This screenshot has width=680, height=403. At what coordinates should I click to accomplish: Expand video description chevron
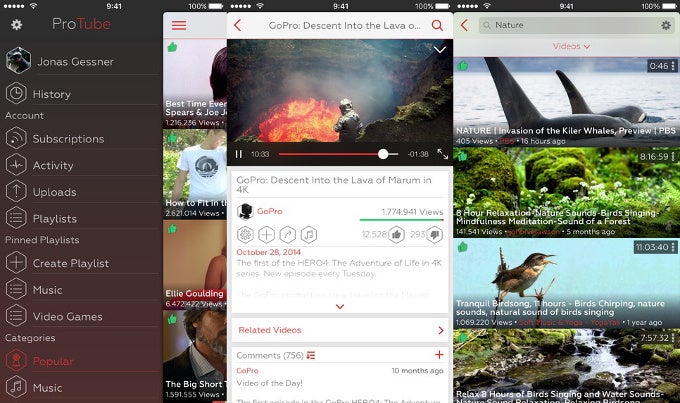coord(340,306)
